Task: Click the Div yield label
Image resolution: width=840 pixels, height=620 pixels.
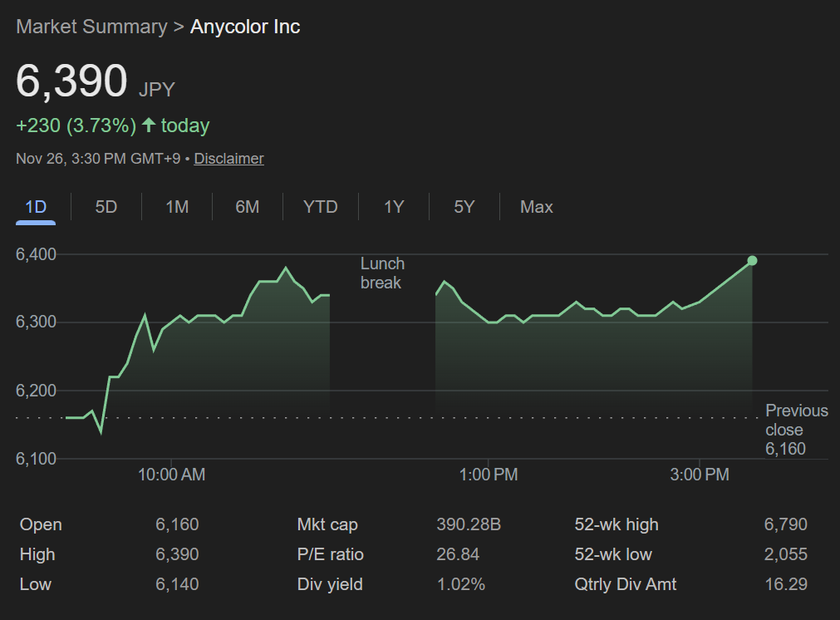Action: click(x=330, y=584)
